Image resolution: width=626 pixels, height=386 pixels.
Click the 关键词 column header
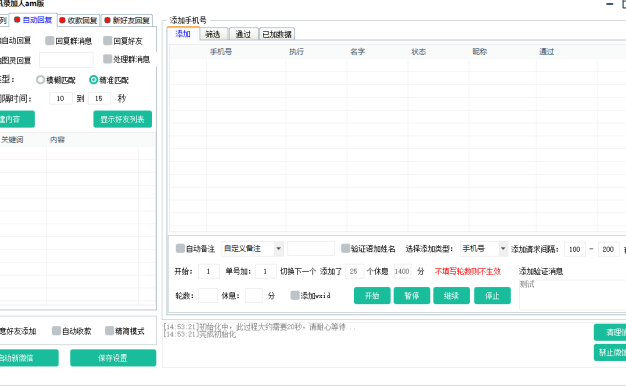click(12, 140)
